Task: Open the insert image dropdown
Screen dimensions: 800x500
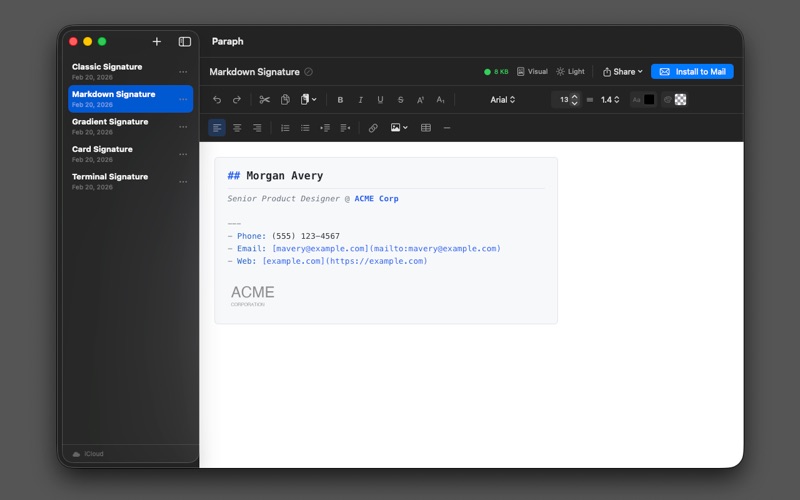Action: click(399, 128)
